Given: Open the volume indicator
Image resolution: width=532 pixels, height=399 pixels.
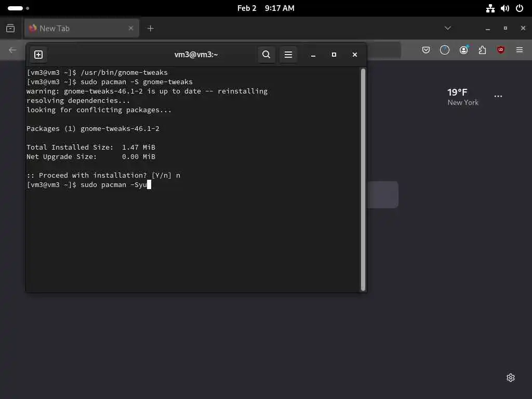Looking at the screenshot, I should click(505, 8).
